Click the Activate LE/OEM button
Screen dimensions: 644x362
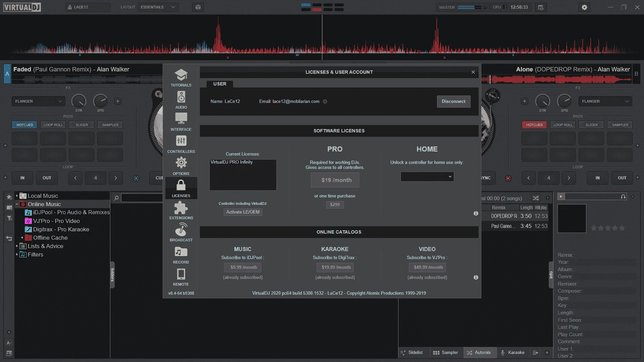click(243, 212)
